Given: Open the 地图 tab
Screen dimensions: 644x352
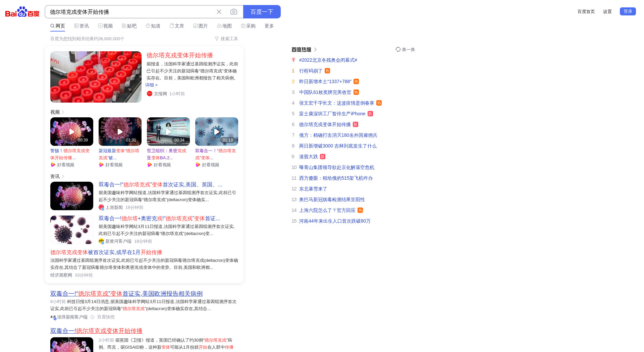Looking at the screenshot, I should tap(224, 26).
